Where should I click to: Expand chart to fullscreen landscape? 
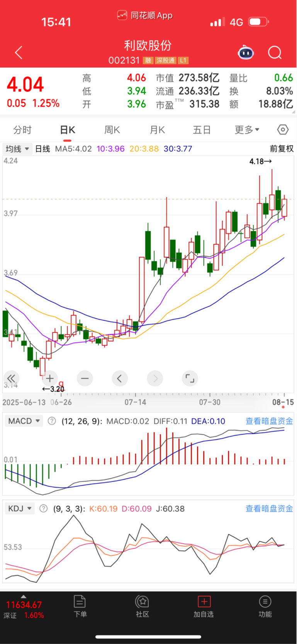click(190, 378)
